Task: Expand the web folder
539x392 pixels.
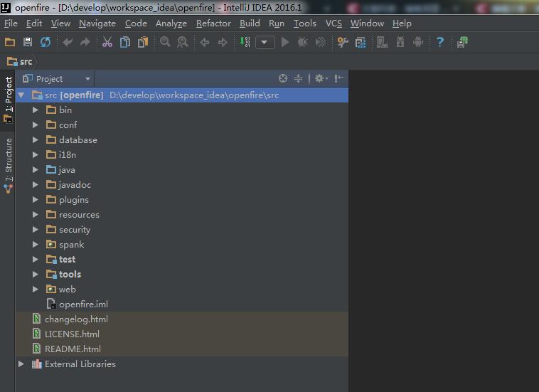Action: [x=36, y=289]
